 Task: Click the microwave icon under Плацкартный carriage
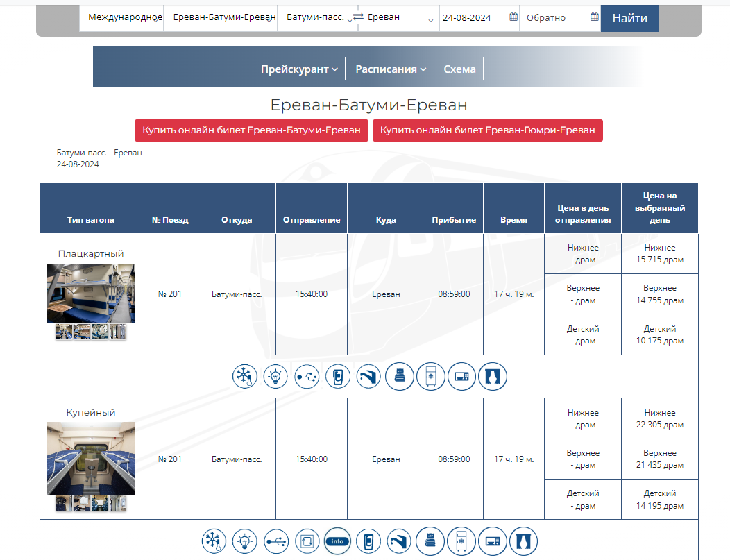click(x=461, y=376)
